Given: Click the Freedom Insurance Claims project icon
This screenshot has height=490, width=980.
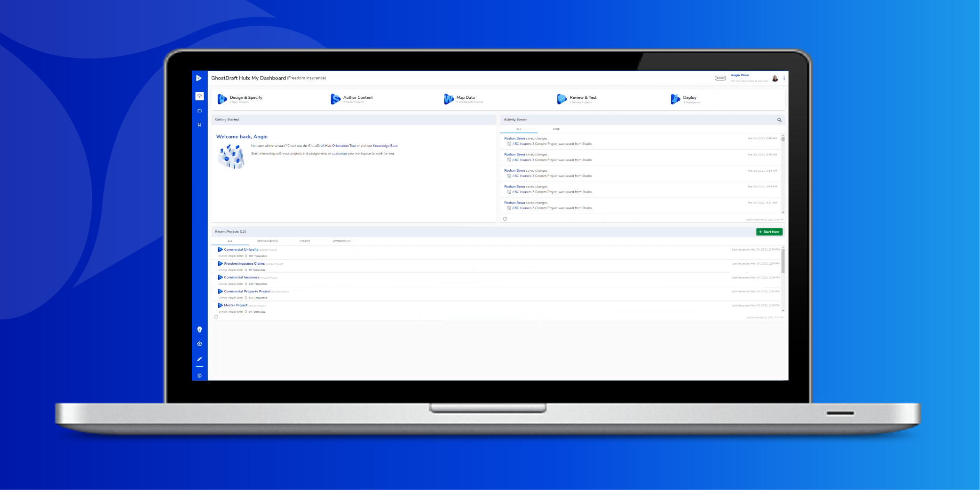Looking at the screenshot, I should (x=220, y=263).
